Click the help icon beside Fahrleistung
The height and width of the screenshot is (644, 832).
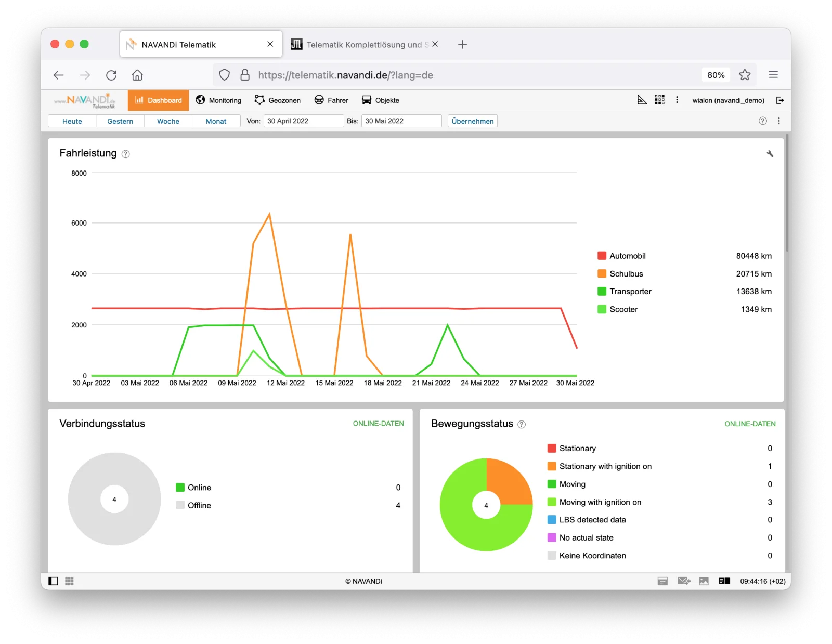[x=125, y=154]
